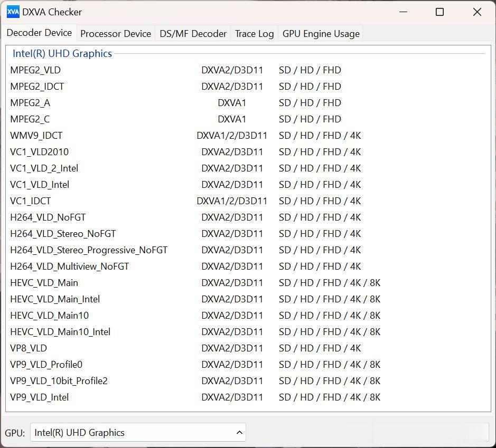Select the MPEG2_C decoder entry
The height and width of the screenshot is (448, 496).
pos(248,119)
